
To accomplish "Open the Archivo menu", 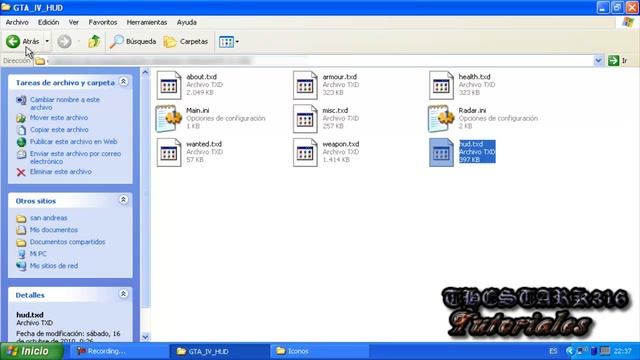I will pos(17,22).
